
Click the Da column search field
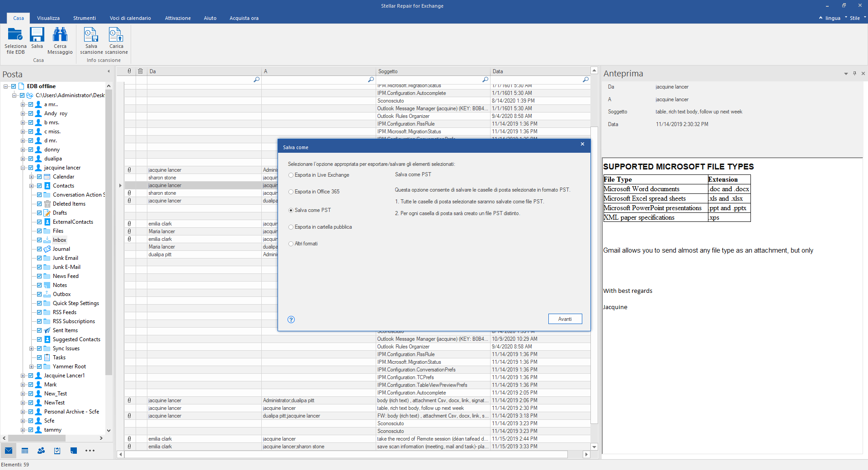click(x=204, y=80)
